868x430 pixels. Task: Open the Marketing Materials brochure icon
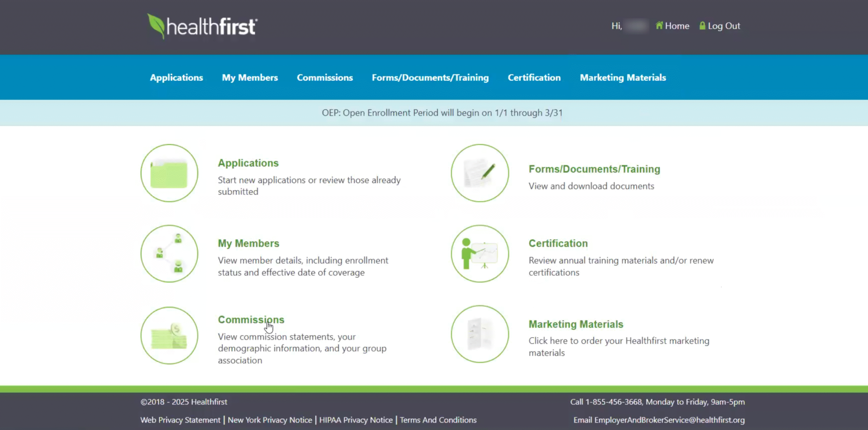(480, 334)
